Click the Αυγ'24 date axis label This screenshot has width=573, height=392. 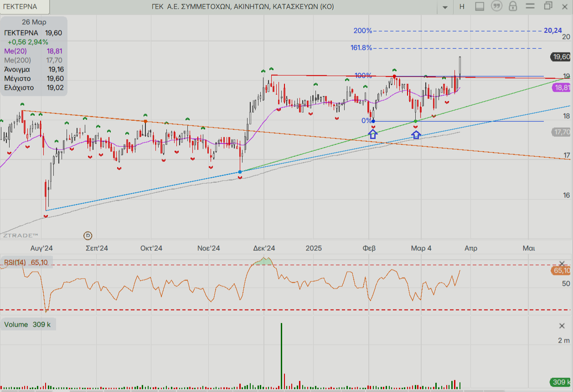click(41, 248)
